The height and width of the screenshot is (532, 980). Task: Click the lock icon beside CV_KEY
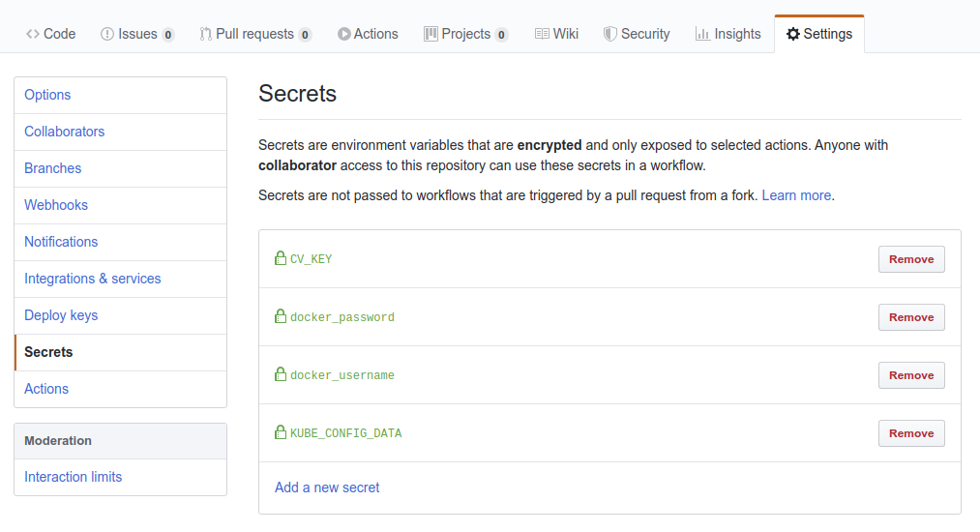pyautogui.click(x=281, y=258)
